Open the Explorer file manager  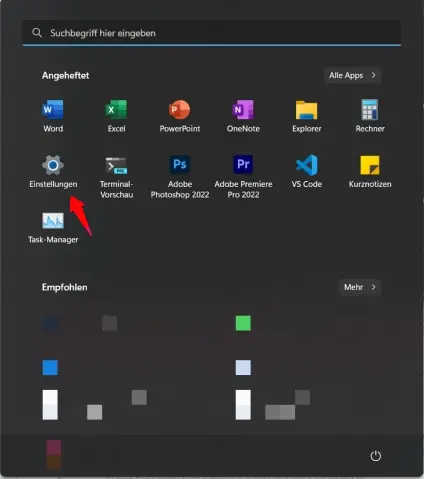pyautogui.click(x=307, y=116)
